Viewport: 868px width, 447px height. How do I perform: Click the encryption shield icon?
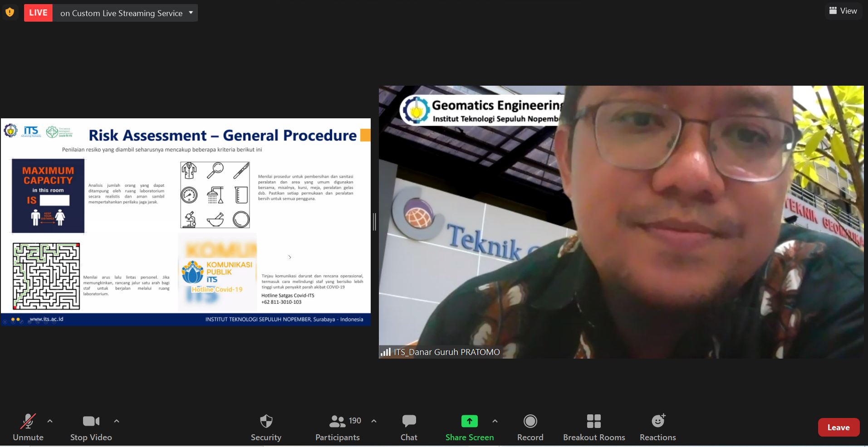(10, 12)
